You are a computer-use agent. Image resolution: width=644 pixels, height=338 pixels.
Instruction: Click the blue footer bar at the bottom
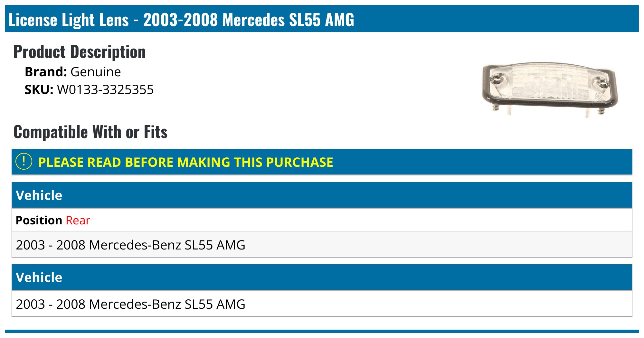[322, 331]
